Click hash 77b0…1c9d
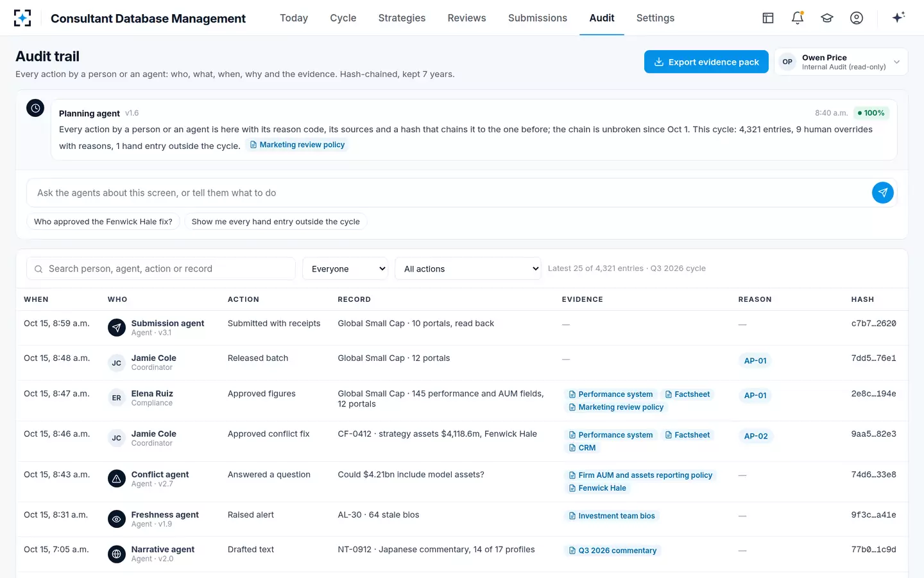Screen dimensions: 924x578 click(x=873, y=550)
